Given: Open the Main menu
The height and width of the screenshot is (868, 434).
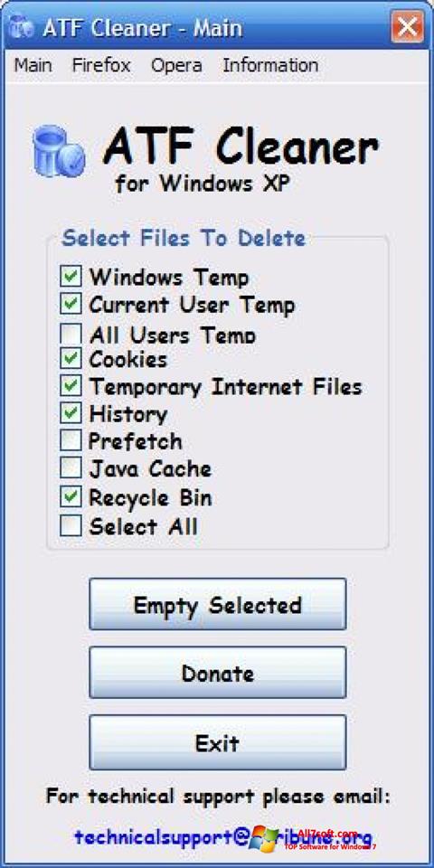Looking at the screenshot, I should point(33,65).
